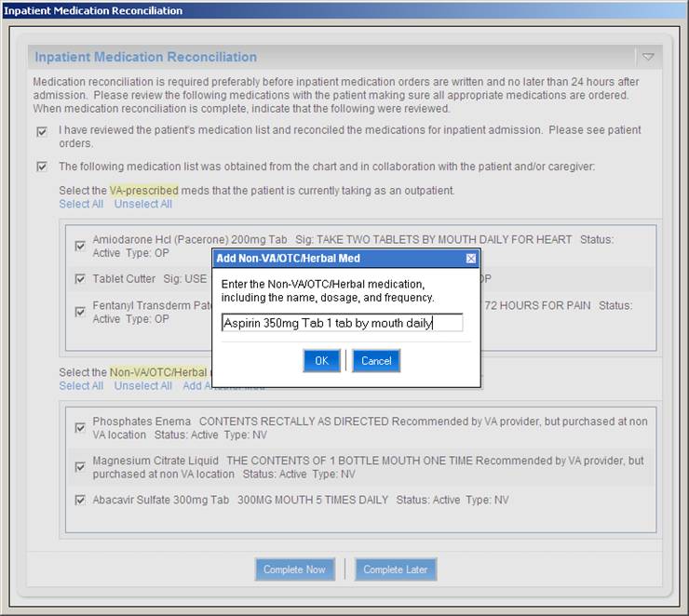Click Unselect All for Non-VA/OTC/Herbal meds
The width and height of the screenshot is (689, 616).
coord(142,385)
